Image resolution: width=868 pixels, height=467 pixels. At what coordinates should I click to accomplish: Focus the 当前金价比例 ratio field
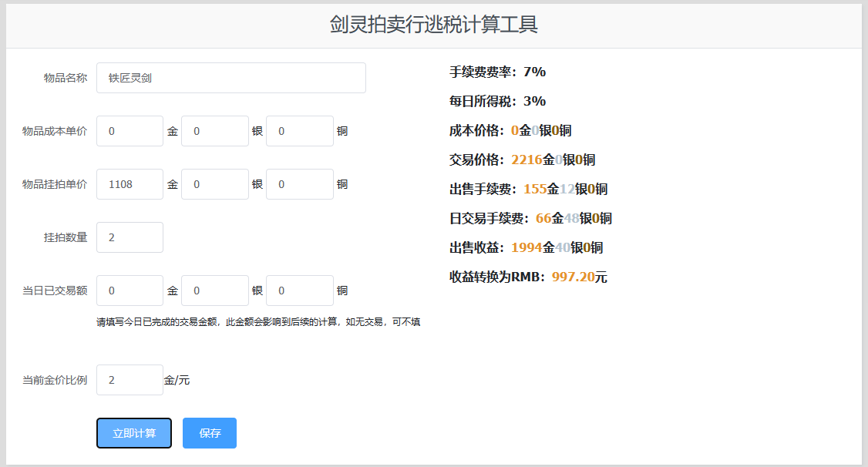point(130,380)
